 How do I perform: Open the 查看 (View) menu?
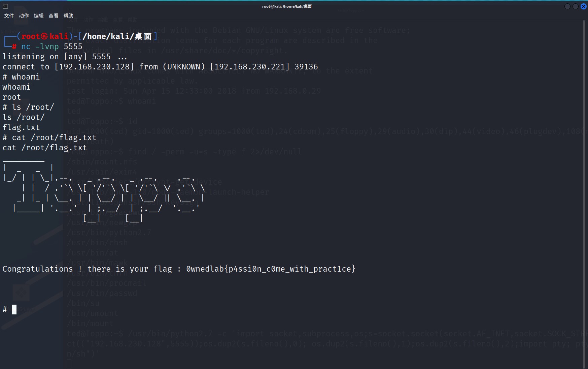[x=54, y=16]
